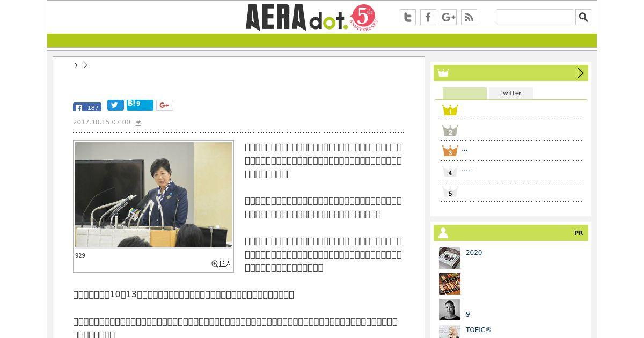
Task: Click the 拡大 magnifier link
Action: [222, 264]
